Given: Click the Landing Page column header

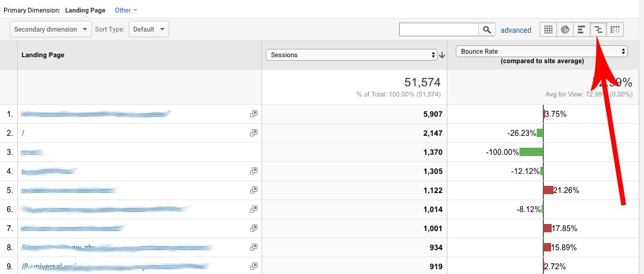Looking at the screenshot, I should point(43,55).
